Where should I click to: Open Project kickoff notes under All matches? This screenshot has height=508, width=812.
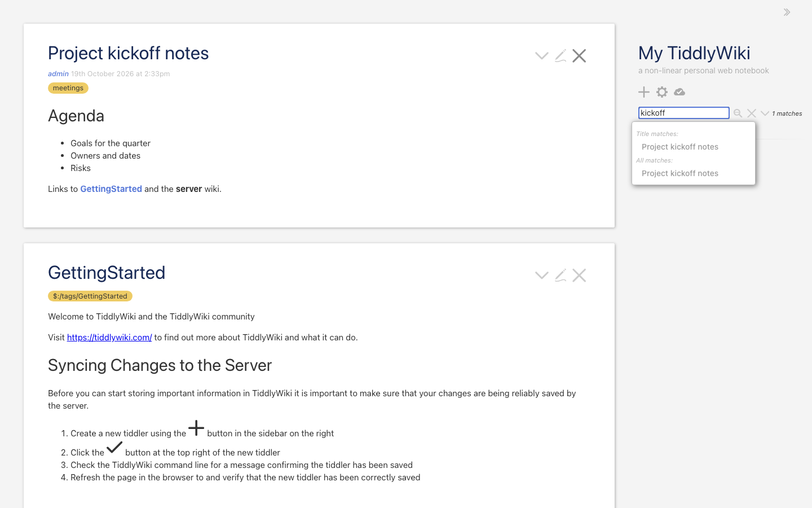point(680,173)
